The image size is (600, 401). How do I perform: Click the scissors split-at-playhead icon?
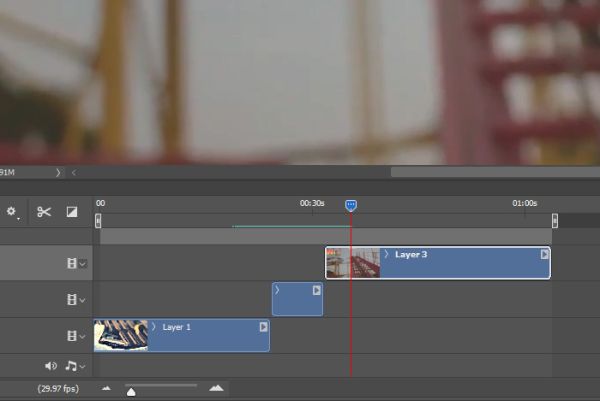44,212
